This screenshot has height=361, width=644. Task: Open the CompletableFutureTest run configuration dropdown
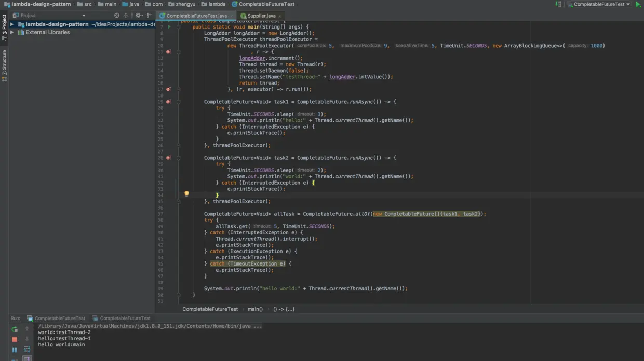(598, 4)
